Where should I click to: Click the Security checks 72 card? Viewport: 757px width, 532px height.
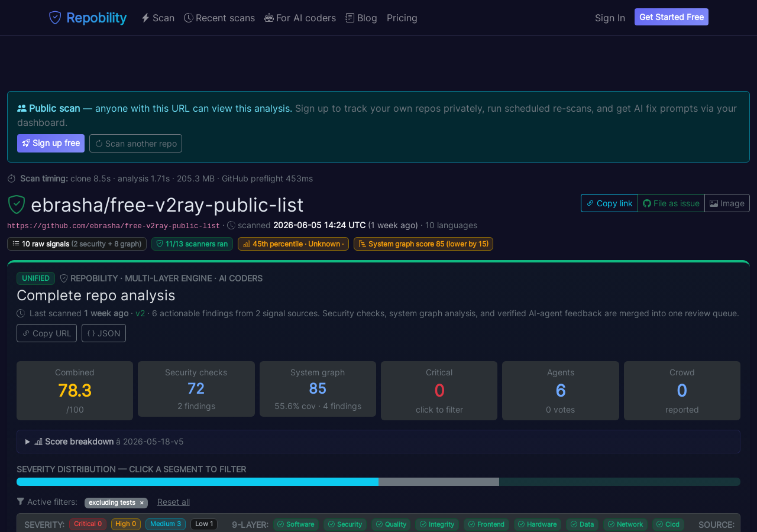point(196,389)
